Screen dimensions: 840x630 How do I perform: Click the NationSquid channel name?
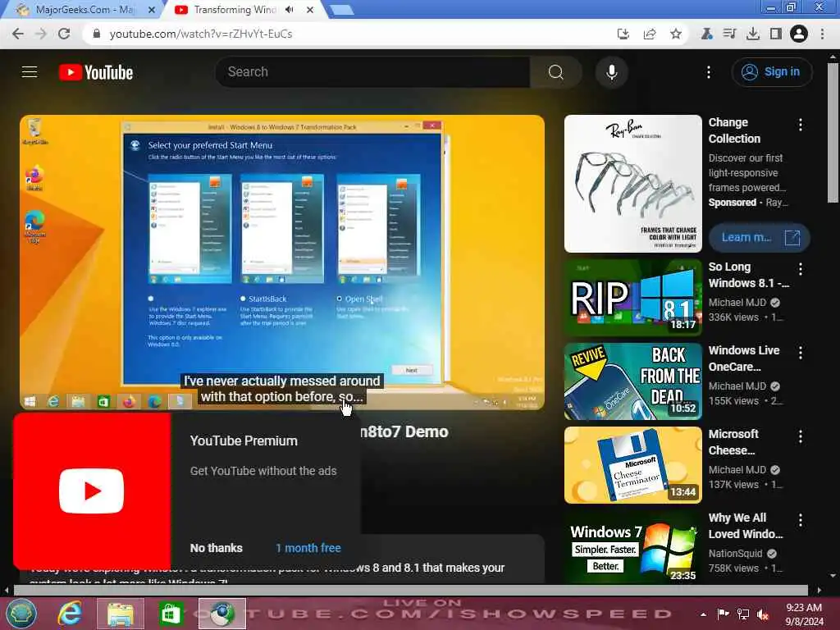(736, 554)
